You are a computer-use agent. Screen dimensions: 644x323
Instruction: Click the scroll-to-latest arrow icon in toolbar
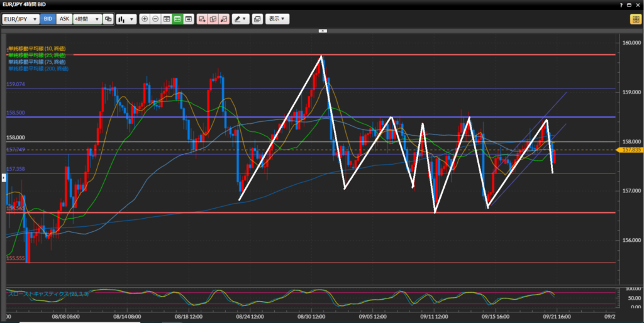tap(188, 19)
